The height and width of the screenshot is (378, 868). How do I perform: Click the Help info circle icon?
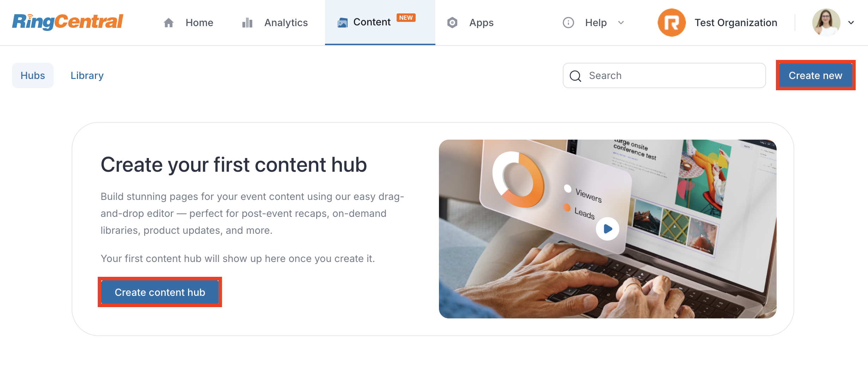tap(568, 23)
